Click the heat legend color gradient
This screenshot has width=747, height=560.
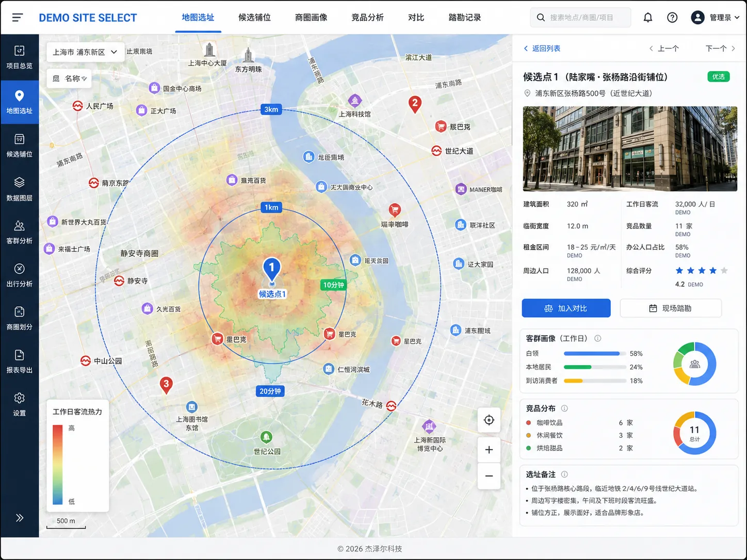point(57,465)
